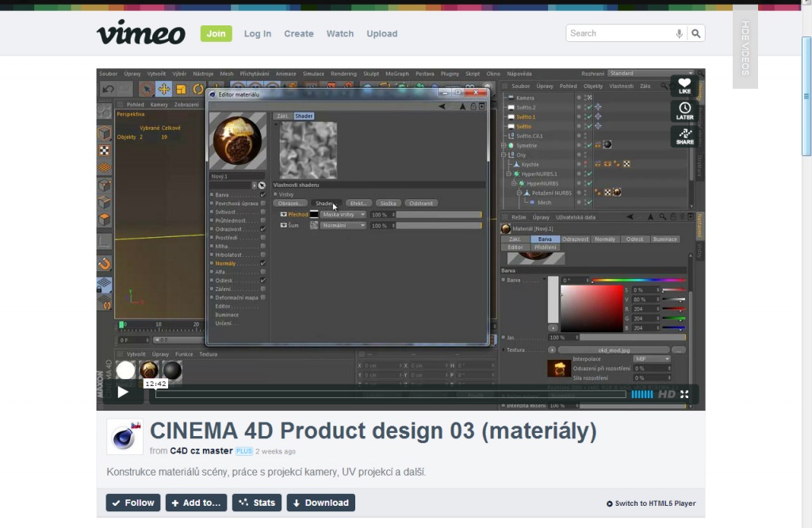Toggle the Material Editor lock icon
Viewport: 812px width, 528px height.
pyautogui.click(x=473, y=106)
